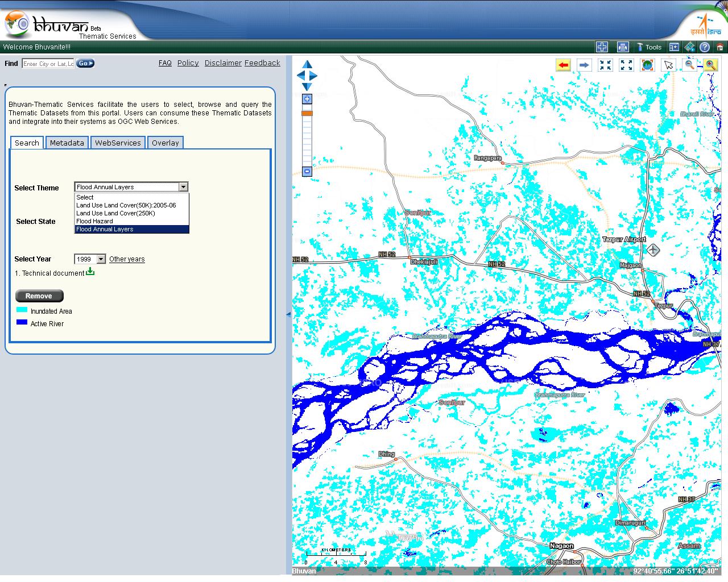Click the blue Active River legend swatch
Image resolution: width=728 pixels, height=582 pixels.
[22, 322]
